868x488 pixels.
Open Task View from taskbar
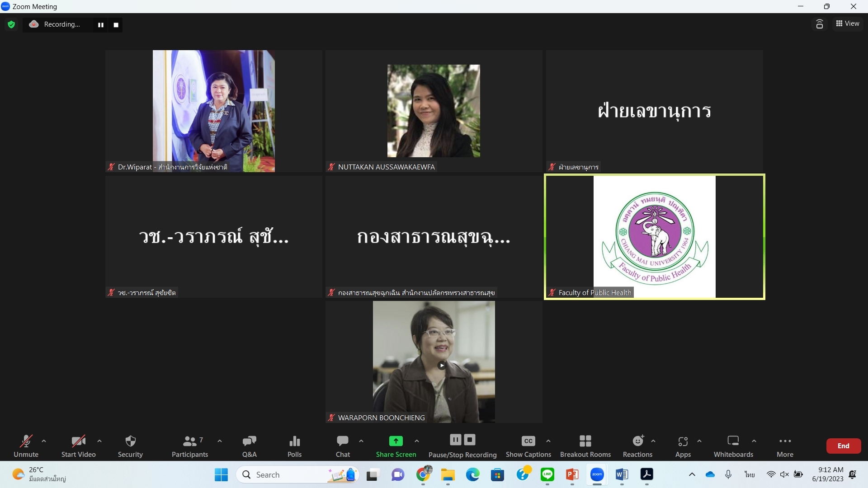pyautogui.click(x=372, y=475)
